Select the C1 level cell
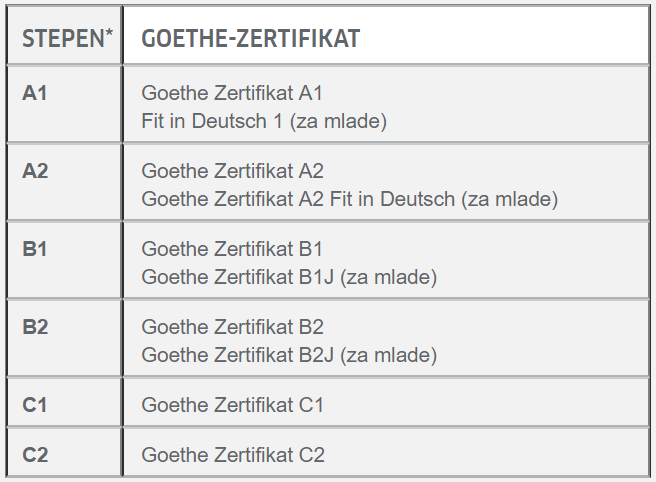The height and width of the screenshot is (482, 656). [x=64, y=403]
